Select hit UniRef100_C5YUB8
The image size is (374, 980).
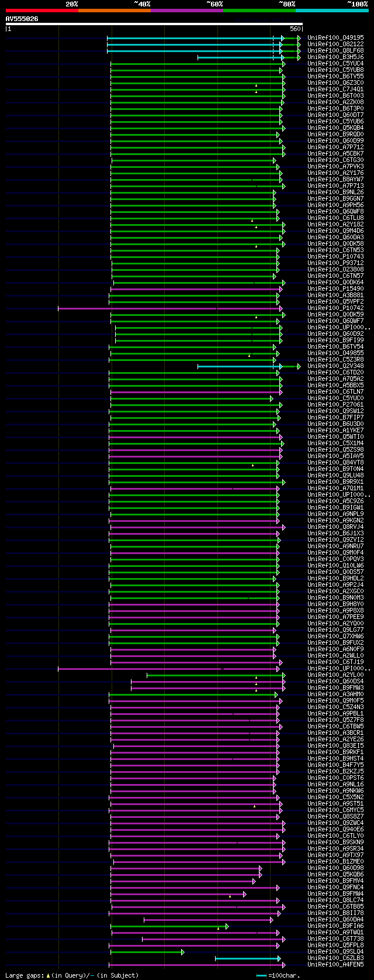[335, 70]
